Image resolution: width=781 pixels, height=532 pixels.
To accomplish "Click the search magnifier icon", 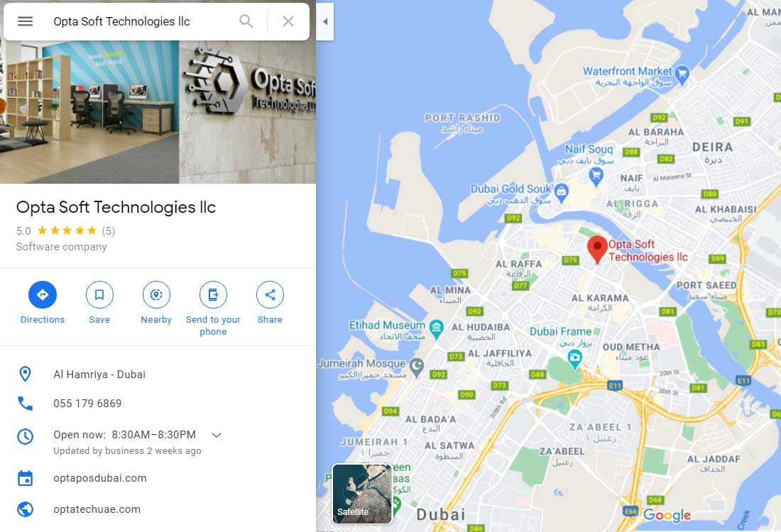I will coord(246,21).
